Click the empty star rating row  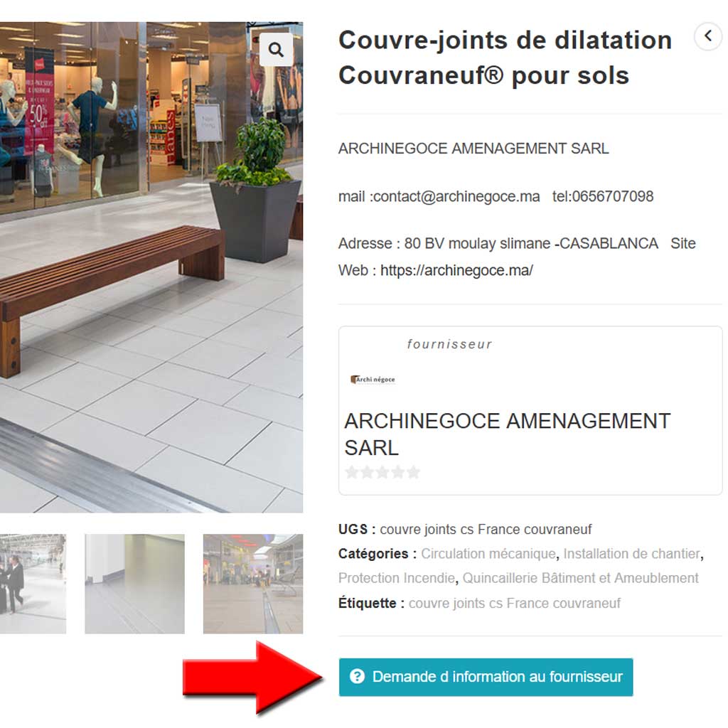tap(382, 472)
